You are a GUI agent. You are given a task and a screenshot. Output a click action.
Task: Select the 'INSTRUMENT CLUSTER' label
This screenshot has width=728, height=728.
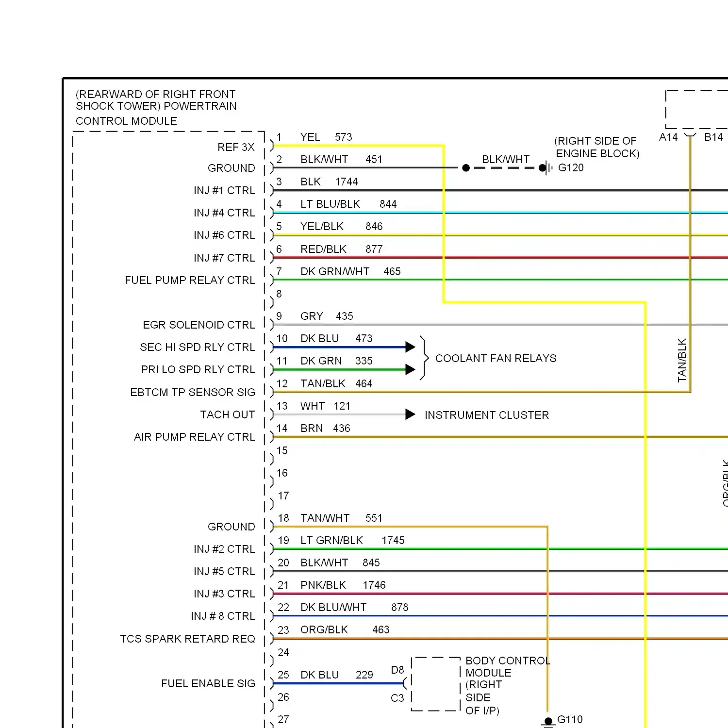point(487,415)
